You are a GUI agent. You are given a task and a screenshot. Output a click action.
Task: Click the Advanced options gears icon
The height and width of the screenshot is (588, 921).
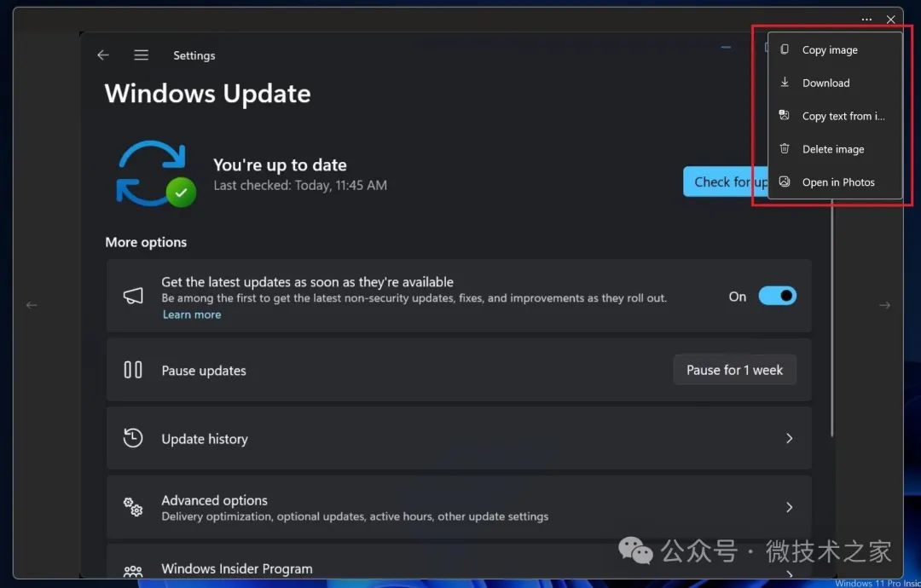pyautogui.click(x=133, y=506)
